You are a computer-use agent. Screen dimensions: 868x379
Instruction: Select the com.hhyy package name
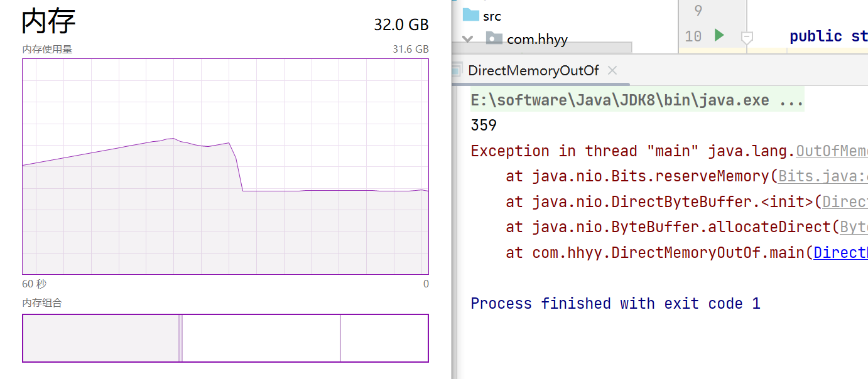537,39
